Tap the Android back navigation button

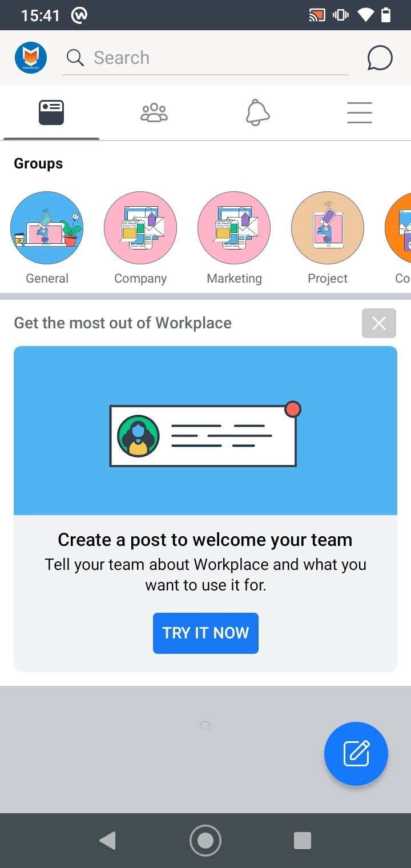[x=107, y=841]
